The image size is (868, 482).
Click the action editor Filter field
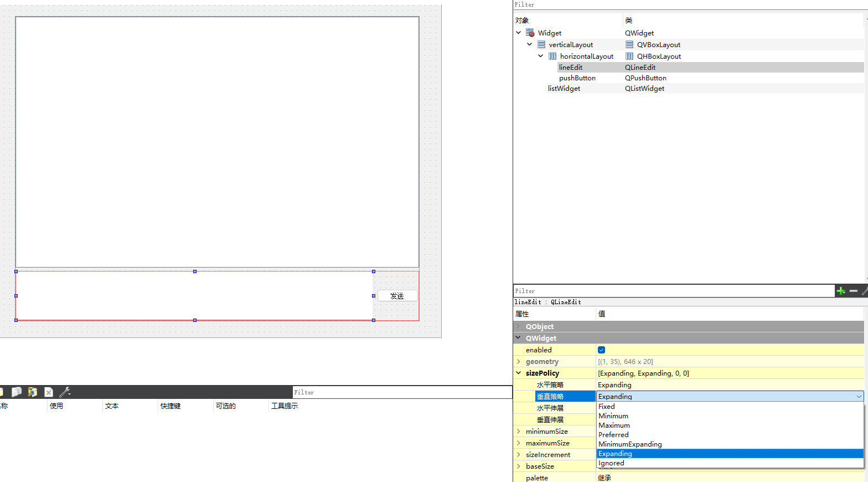[401, 392]
